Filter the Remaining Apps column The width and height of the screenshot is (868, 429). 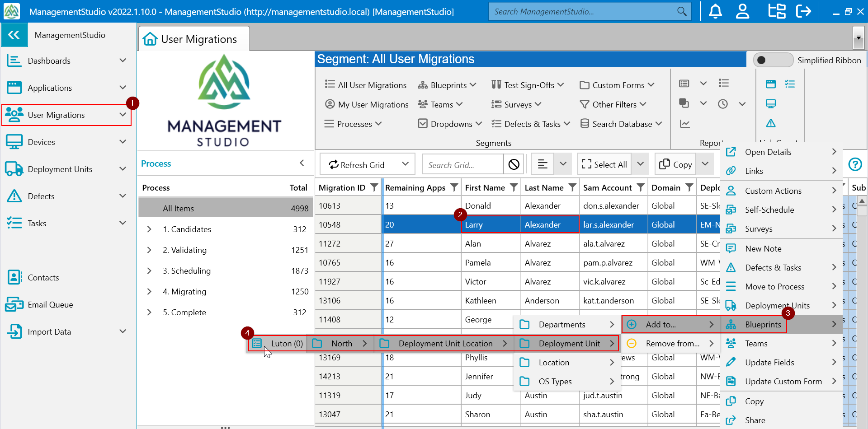pyautogui.click(x=454, y=187)
